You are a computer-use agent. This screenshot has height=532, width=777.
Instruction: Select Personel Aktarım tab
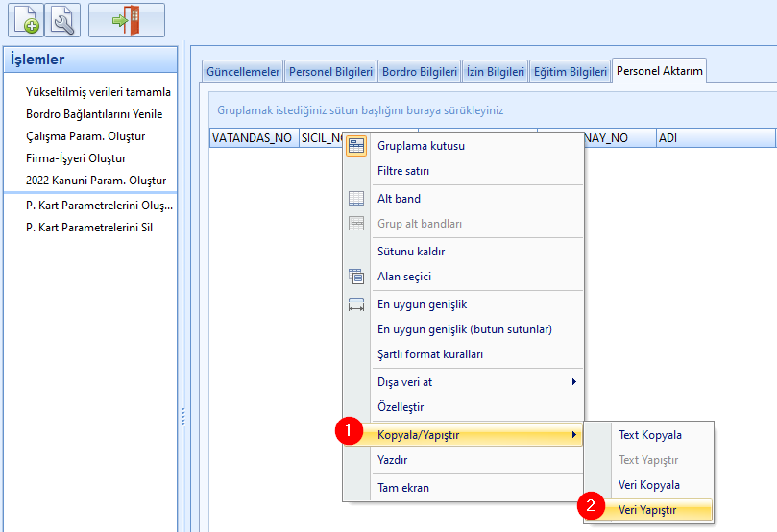(x=660, y=71)
